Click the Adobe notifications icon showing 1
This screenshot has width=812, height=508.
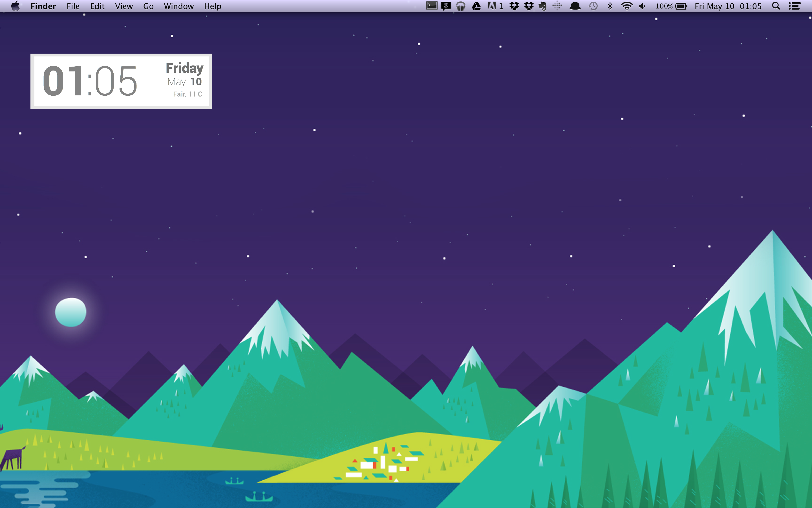point(495,6)
